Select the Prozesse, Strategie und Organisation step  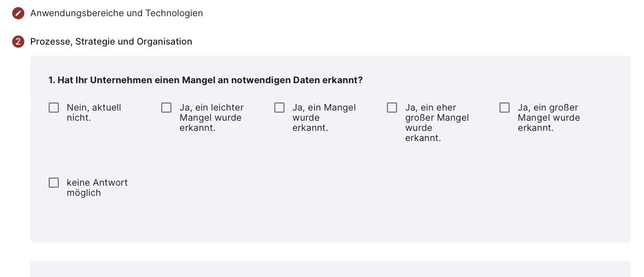(x=111, y=42)
